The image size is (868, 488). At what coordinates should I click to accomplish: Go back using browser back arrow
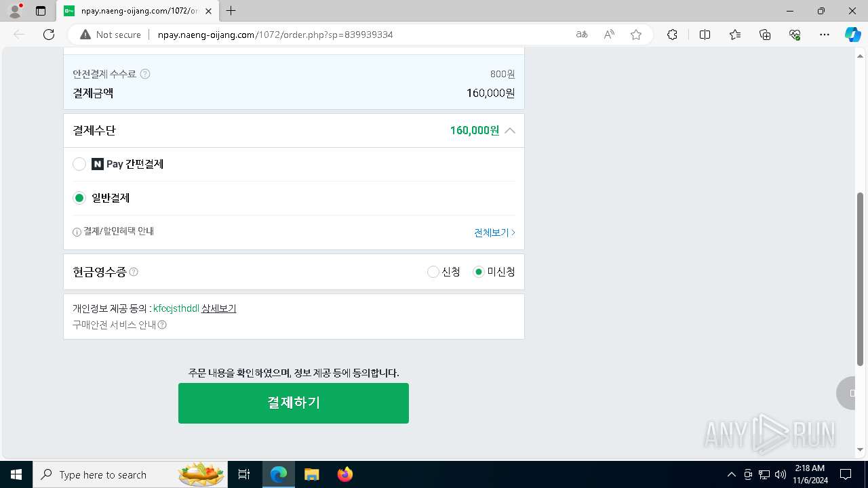tap(19, 35)
